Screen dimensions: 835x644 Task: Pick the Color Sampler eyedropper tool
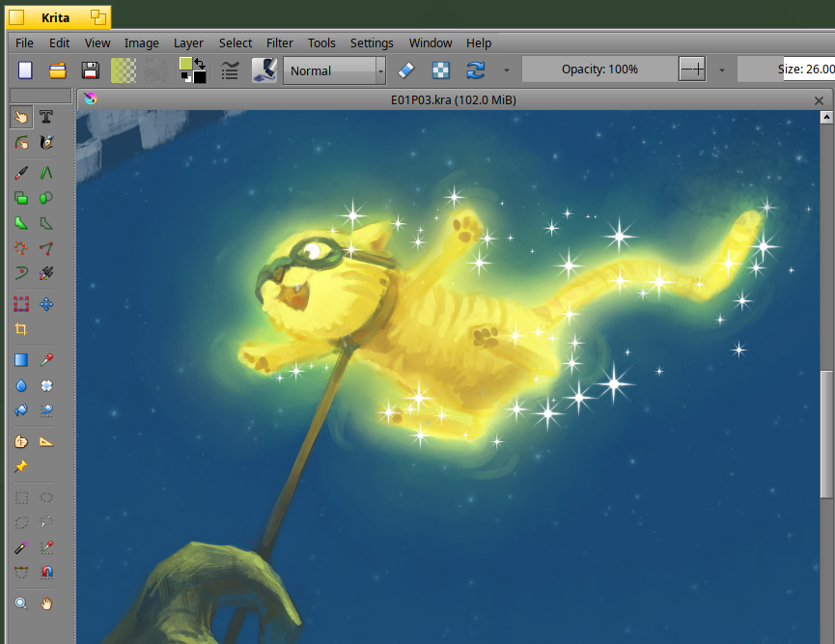point(46,360)
